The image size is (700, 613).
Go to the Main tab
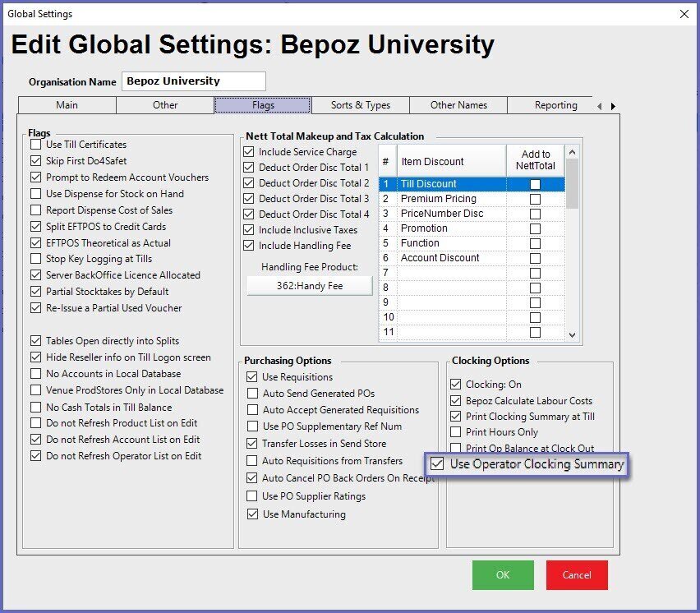click(67, 105)
